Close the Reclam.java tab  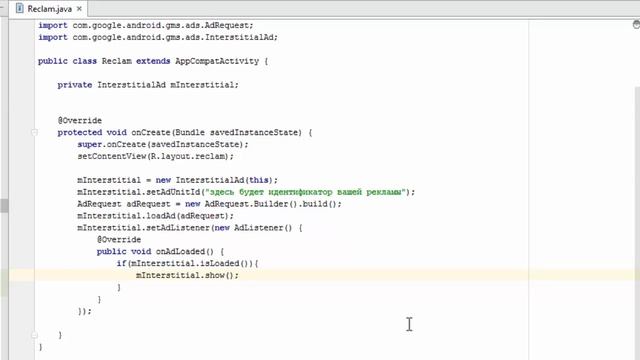tap(79, 9)
